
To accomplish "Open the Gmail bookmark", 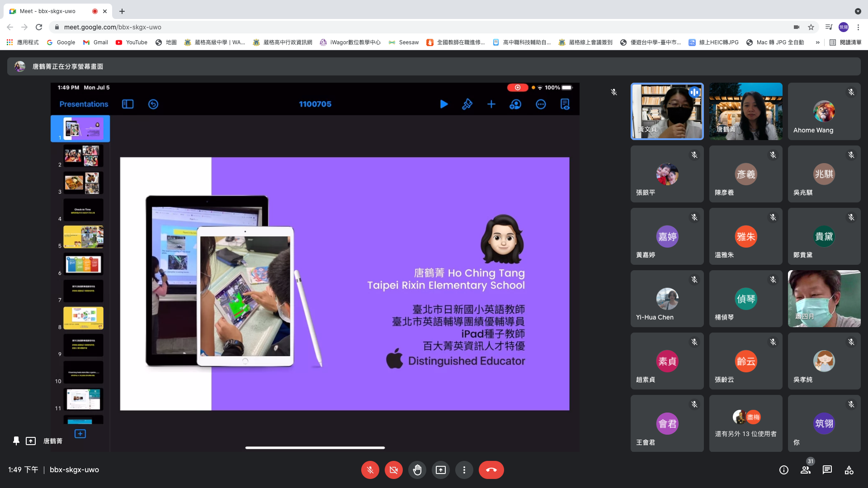I will pos(95,42).
